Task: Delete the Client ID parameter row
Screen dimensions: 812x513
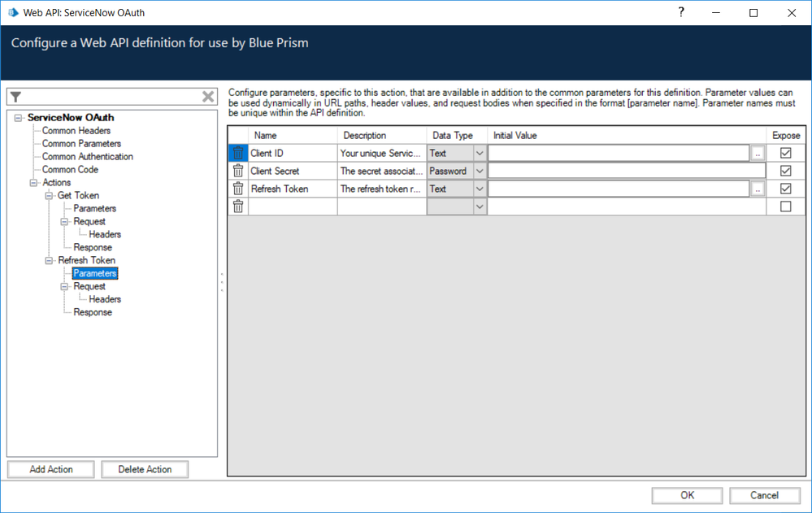Action: pyautogui.click(x=237, y=153)
